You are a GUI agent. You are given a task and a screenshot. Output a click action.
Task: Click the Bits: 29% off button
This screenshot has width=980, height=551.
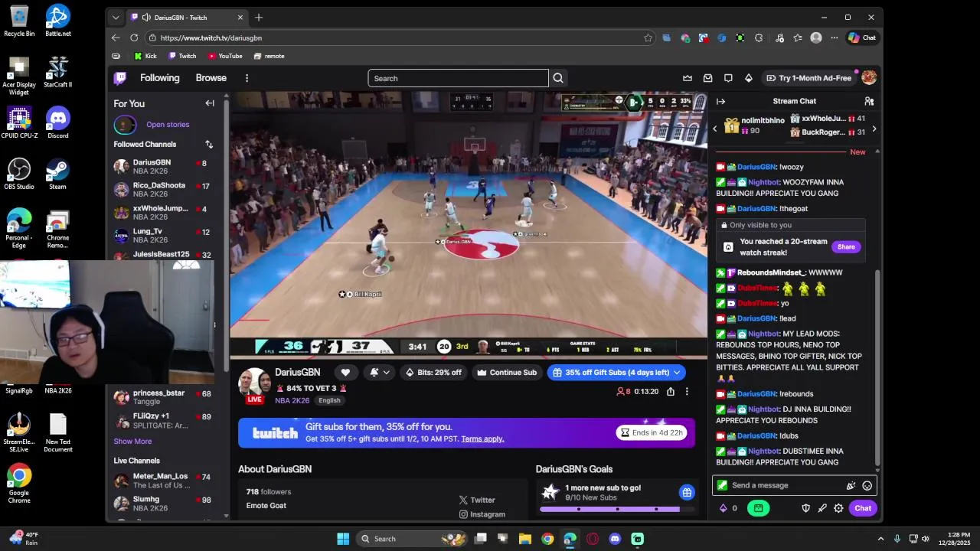pos(433,373)
